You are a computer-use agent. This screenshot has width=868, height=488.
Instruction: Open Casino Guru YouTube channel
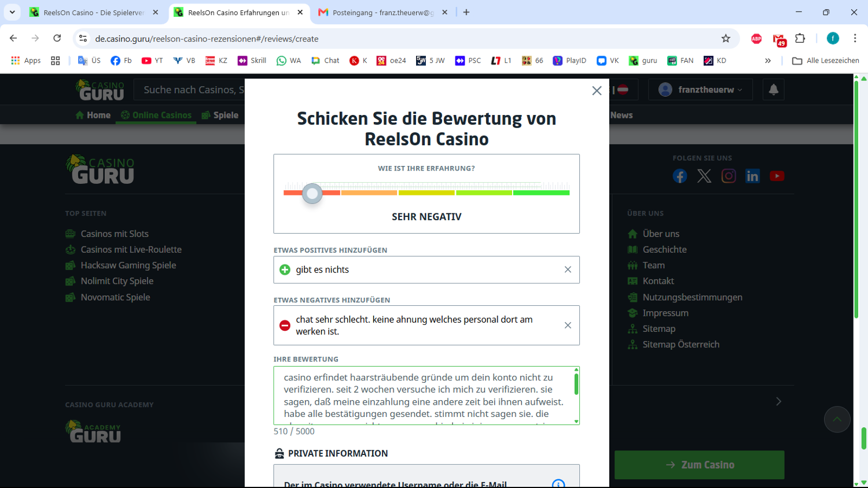point(777,176)
